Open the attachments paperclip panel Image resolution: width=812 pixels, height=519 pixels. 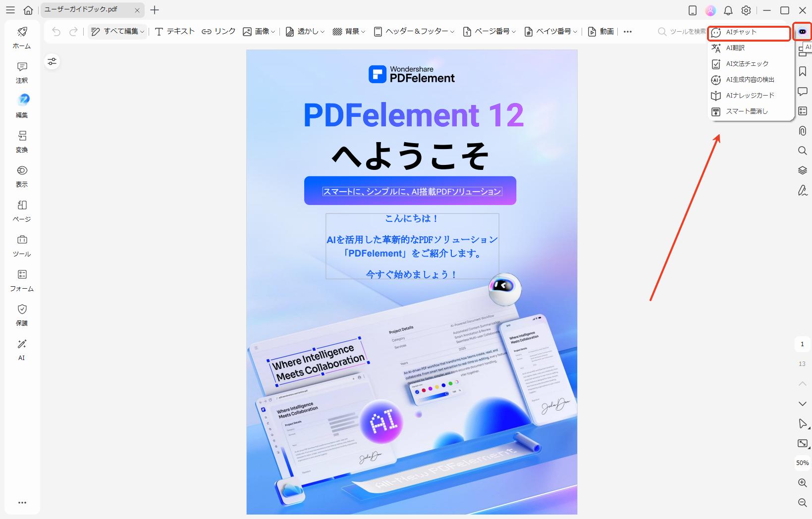[x=803, y=131]
